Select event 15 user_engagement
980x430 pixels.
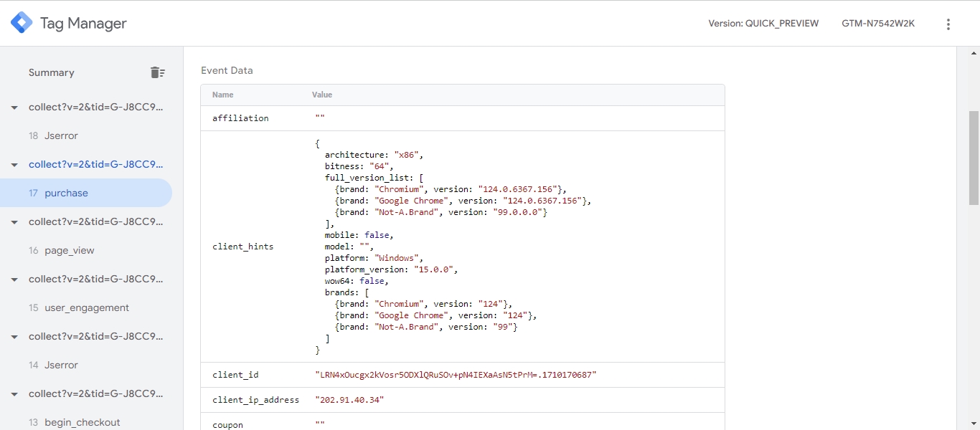[x=86, y=307]
